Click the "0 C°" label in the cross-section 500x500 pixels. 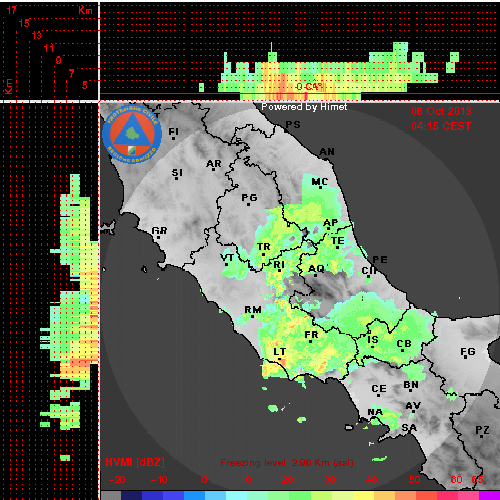[309, 87]
